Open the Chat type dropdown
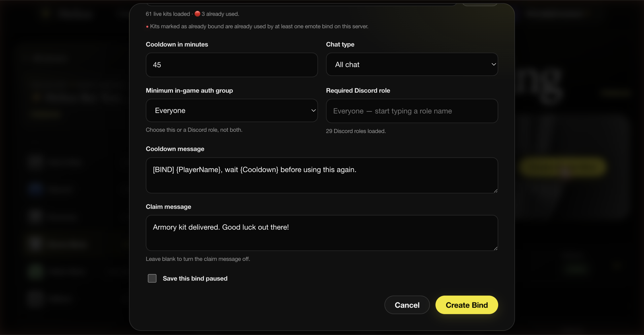Image resolution: width=644 pixels, height=335 pixels. [412, 64]
